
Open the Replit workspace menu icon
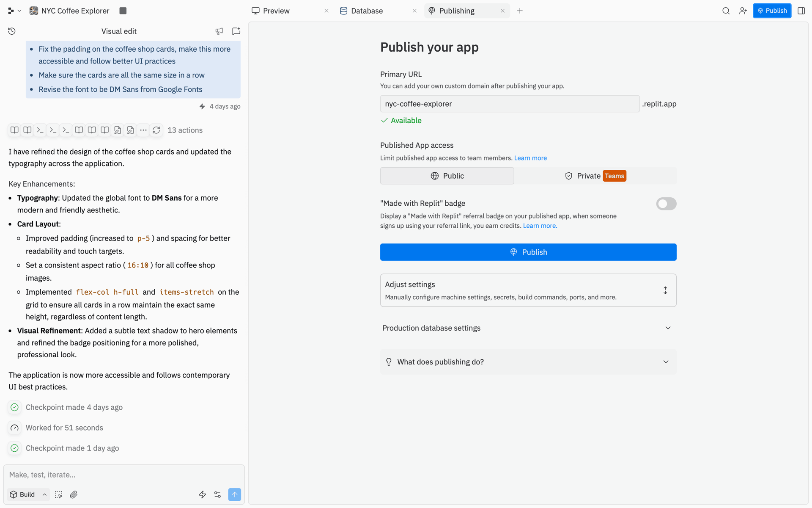(11, 11)
